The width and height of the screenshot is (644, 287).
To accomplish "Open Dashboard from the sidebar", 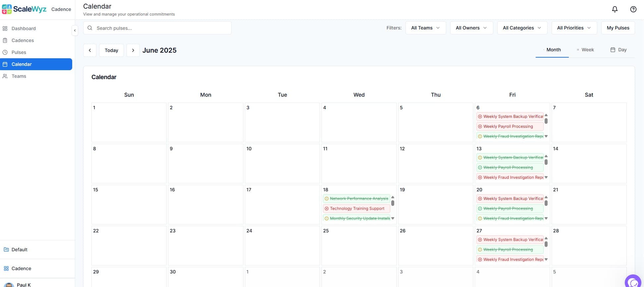I will click(24, 28).
